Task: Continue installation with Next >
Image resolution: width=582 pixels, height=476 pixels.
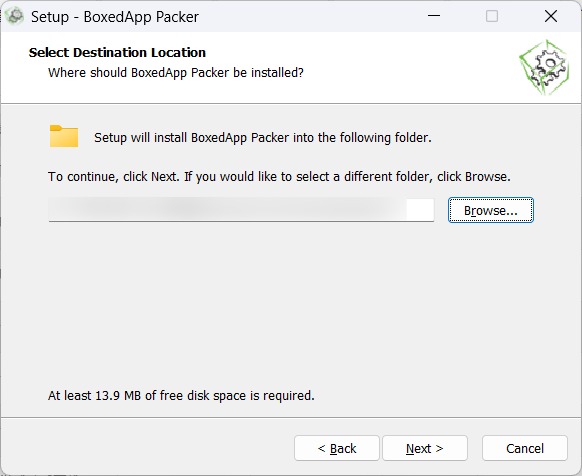Action: pos(425,448)
